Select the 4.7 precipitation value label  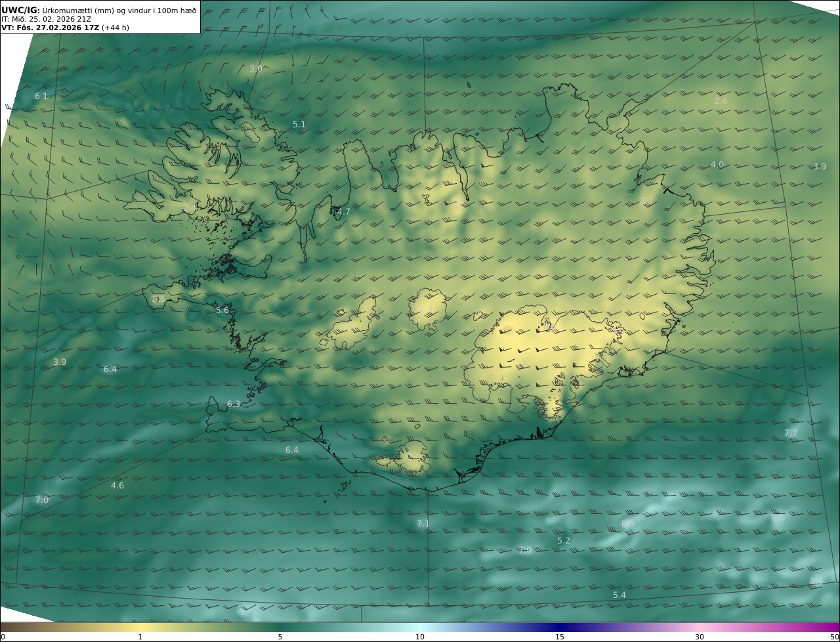point(343,211)
